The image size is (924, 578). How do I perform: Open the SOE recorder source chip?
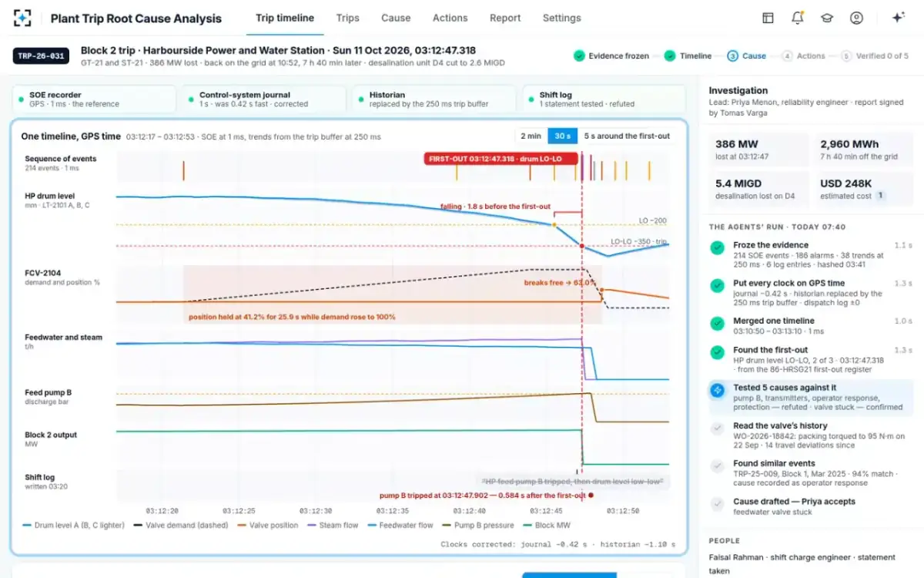(x=95, y=99)
